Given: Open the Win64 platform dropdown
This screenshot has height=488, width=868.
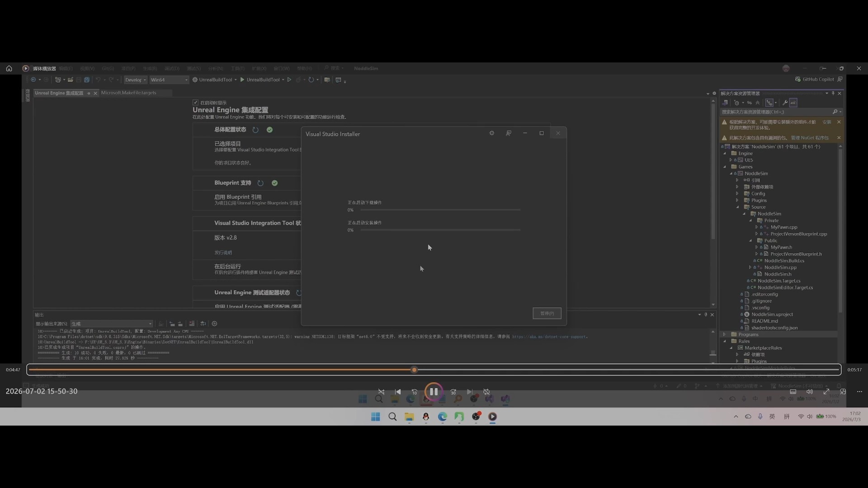Looking at the screenshot, I should pos(169,80).
